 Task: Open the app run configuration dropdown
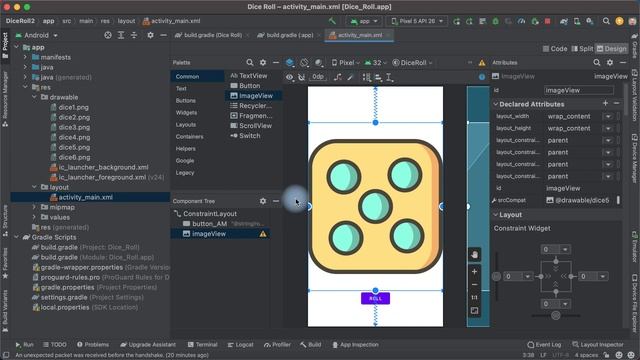pos(363,21)
